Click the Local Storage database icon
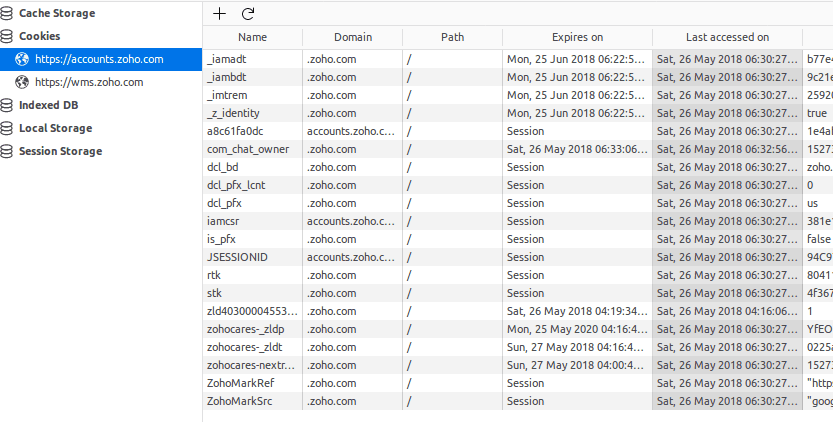Image resolution: width=833 pixels, height=422 pixels. pyautogui.click(x=7, y=128)
